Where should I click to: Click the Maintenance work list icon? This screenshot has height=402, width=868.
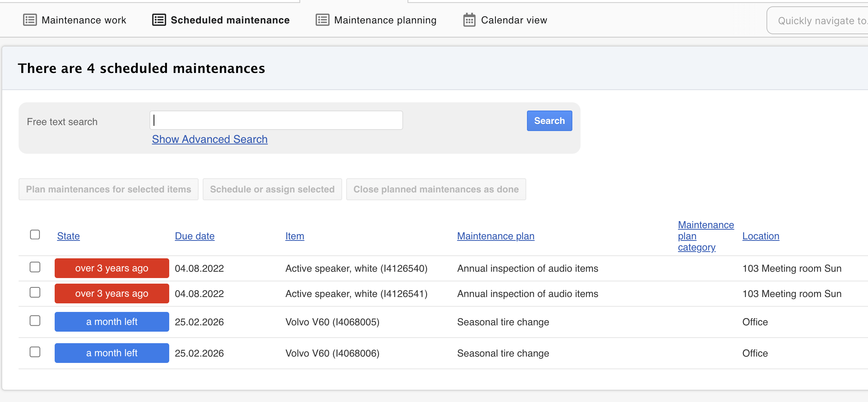click(30, 20)
